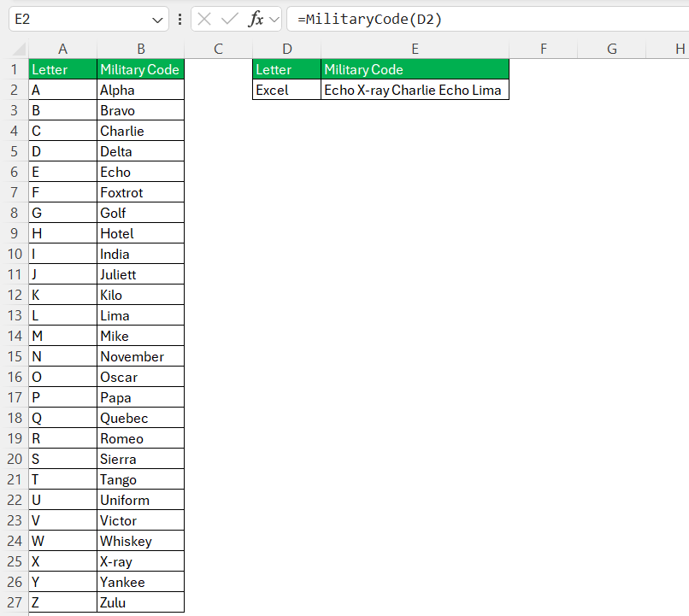Select the Tango cell
This screenshot has width=689, height=616.
click(x=140, y=479)
